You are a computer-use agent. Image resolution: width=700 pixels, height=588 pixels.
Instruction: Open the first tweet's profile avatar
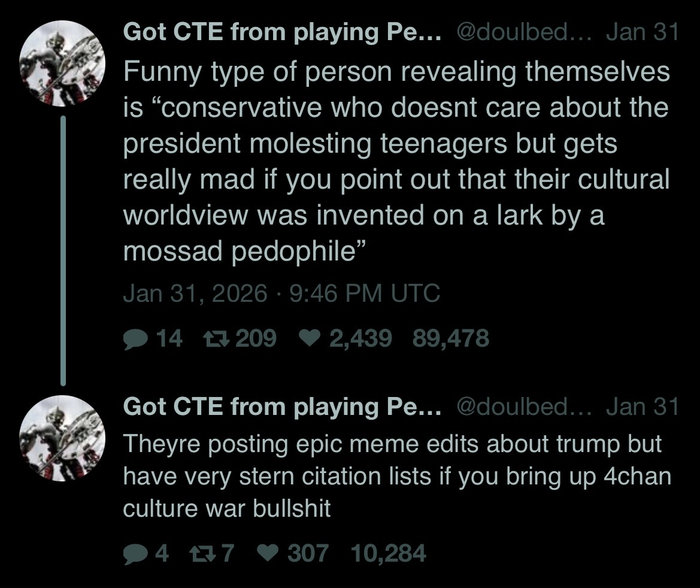pyautogui.click(x=63, y=63)
